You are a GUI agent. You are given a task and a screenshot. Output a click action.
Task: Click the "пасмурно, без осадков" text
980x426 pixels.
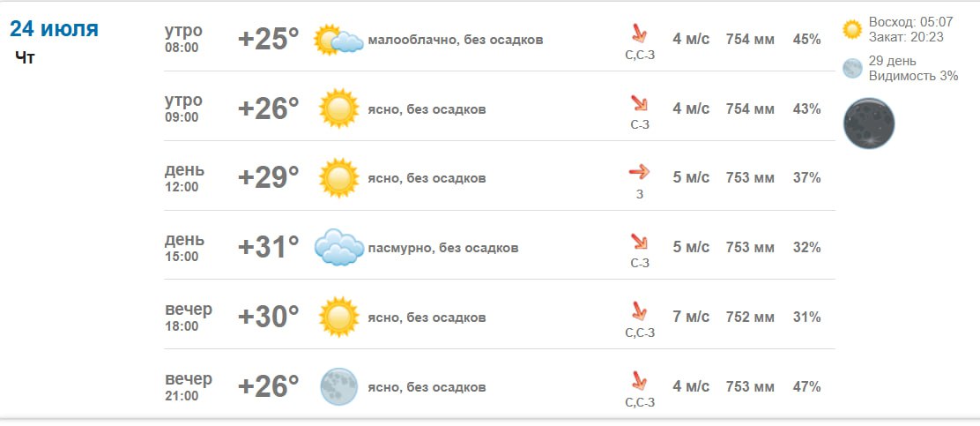[443, 248]
